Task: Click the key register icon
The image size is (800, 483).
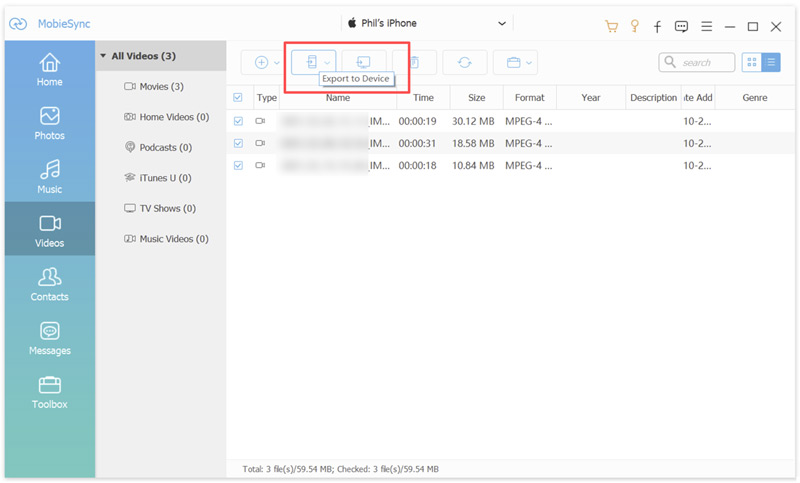Action: pyautogui.click(x=634, y=26)
